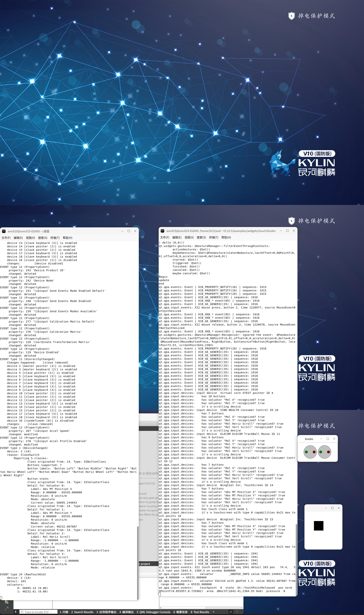
Task: Click the left terminal window icon
Action: [x=4, y=231]
